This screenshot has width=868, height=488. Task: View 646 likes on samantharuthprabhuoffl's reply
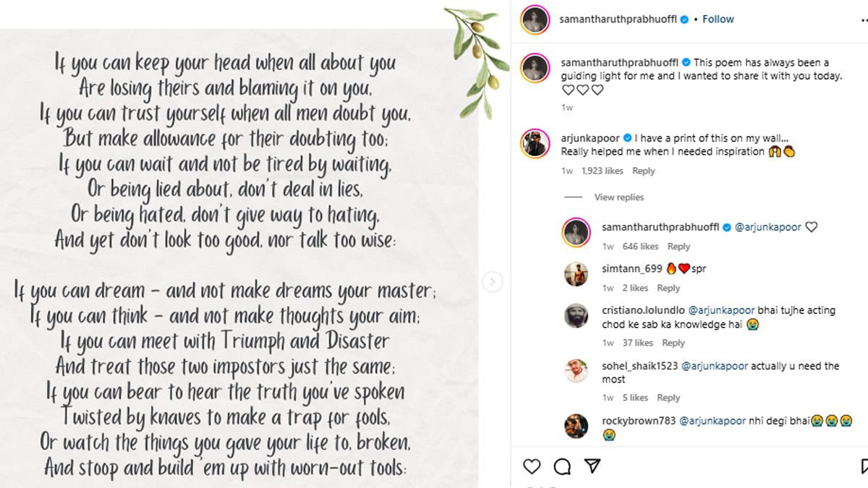(640, 247)
